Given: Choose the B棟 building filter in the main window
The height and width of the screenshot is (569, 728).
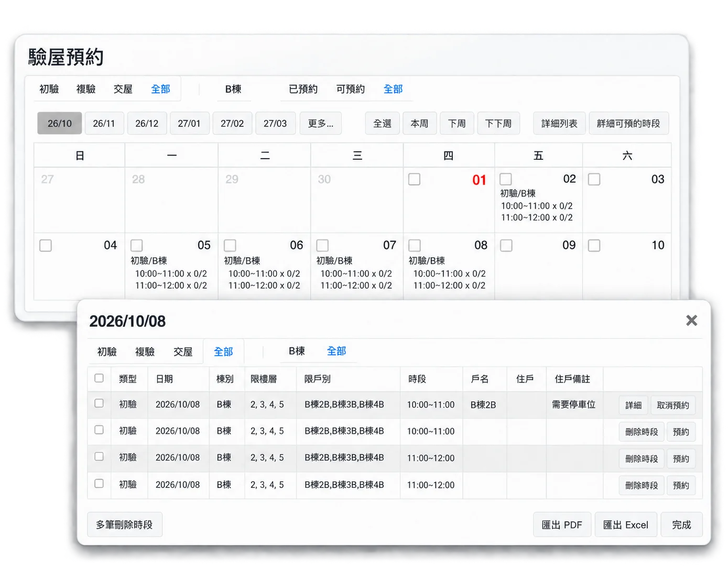Looking at the screenshot, I should (x=233, y=89).
